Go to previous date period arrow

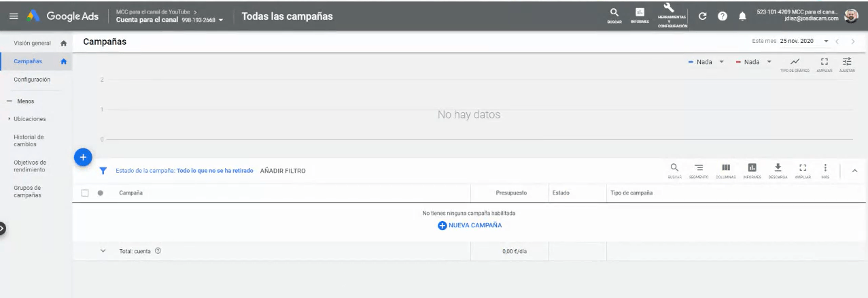[x=838, y=42]
